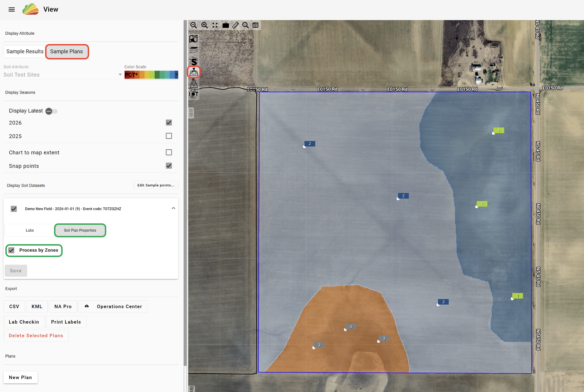Activate the info identify magnifier tool
584x392 pixels.
245,25
